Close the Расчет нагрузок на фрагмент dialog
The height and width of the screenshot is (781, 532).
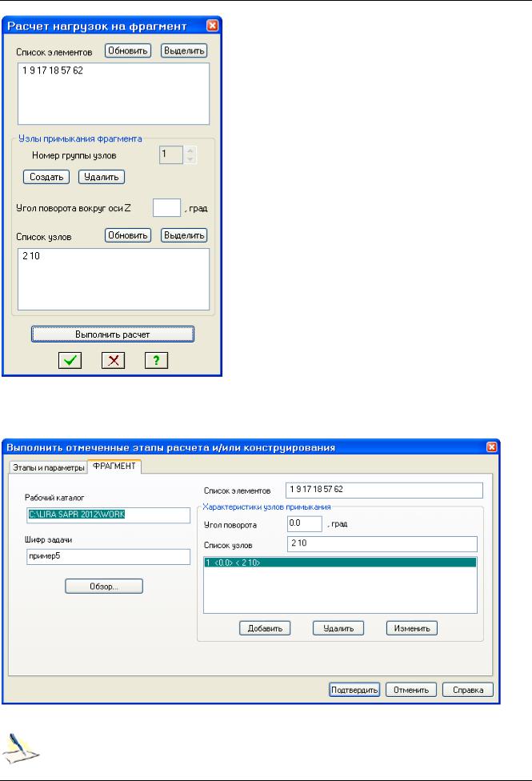click(213, 26)
